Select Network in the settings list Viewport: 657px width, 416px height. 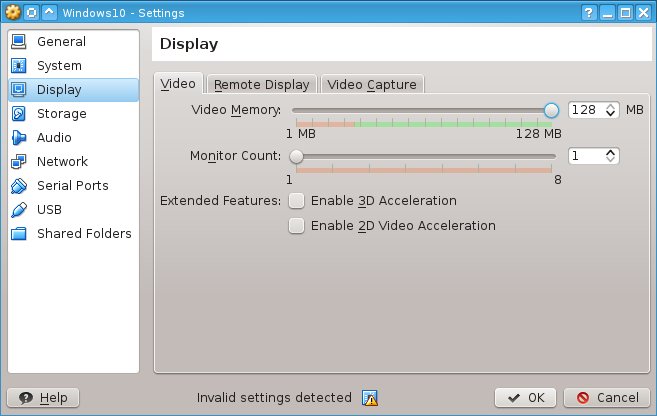(x=73, y=161)
